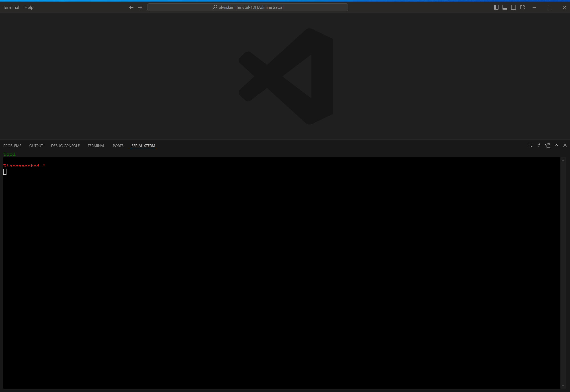The width and height of the screenshot is (570, 392).
Task: Open the Customize Layout icon
Action: click(522, 7)
